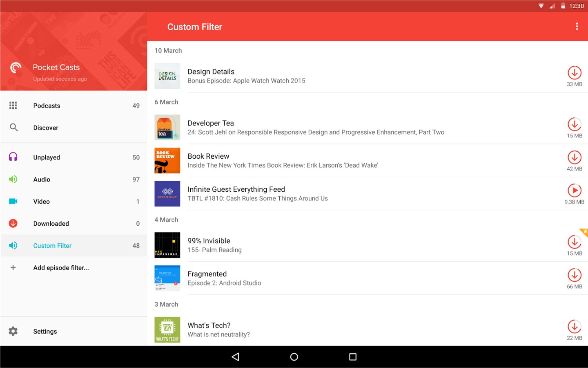
Task: Download the Fragmented Android Studio episode
Action: (x=574, y=275)
